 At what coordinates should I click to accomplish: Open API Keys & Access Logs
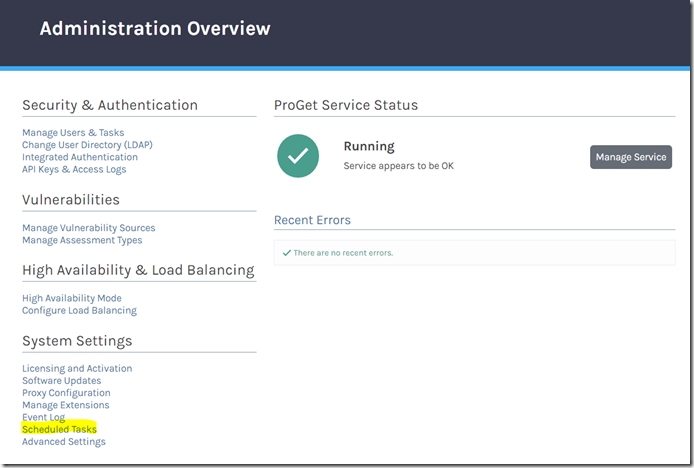[74, 169]
